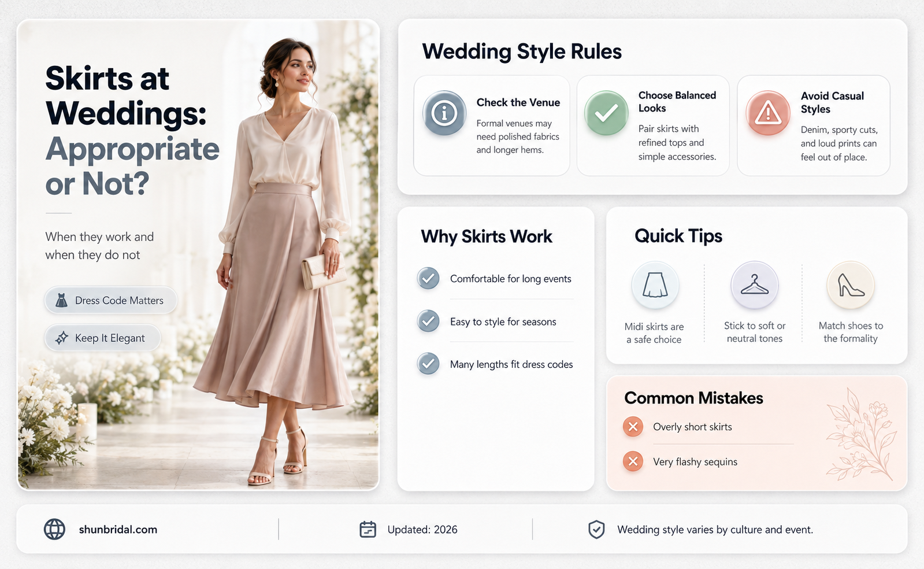Click the red warning triangle icon
The image size is (924, 569).
pyautogui.click(x=768, y=113)
